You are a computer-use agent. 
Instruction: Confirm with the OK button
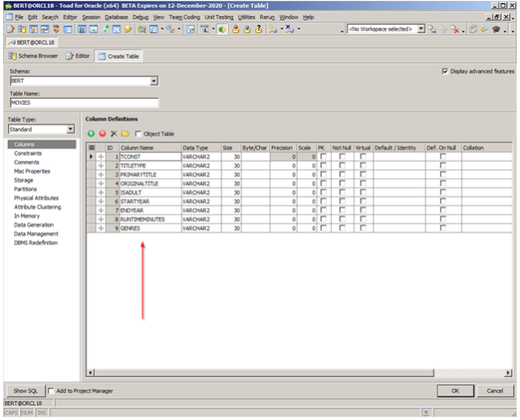(455, 391)
